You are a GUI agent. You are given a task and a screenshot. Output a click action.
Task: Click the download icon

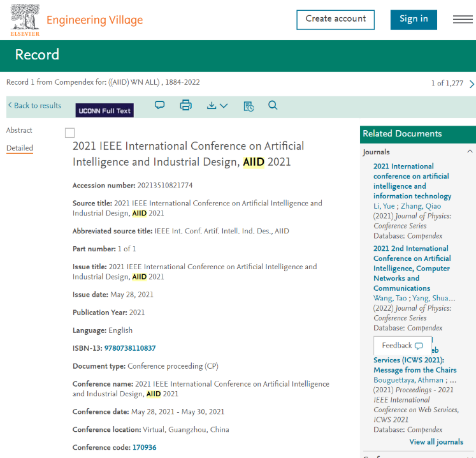pos(212,105)
